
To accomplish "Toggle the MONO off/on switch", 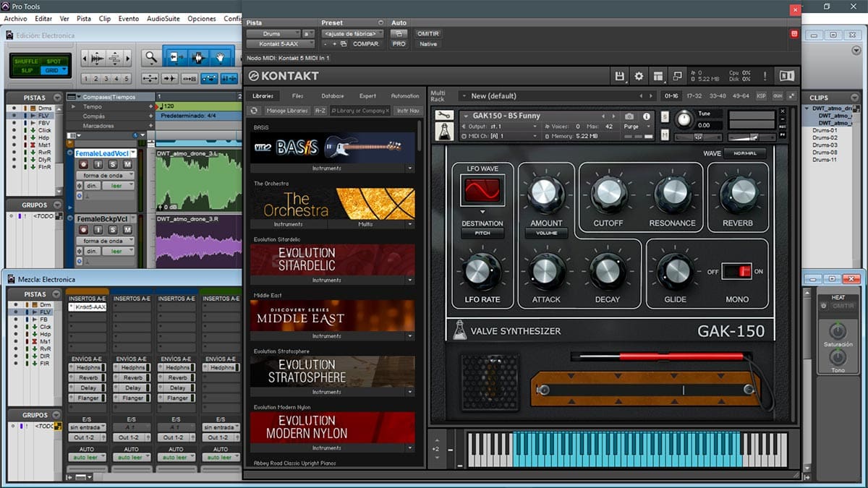I will click(736, 271).
